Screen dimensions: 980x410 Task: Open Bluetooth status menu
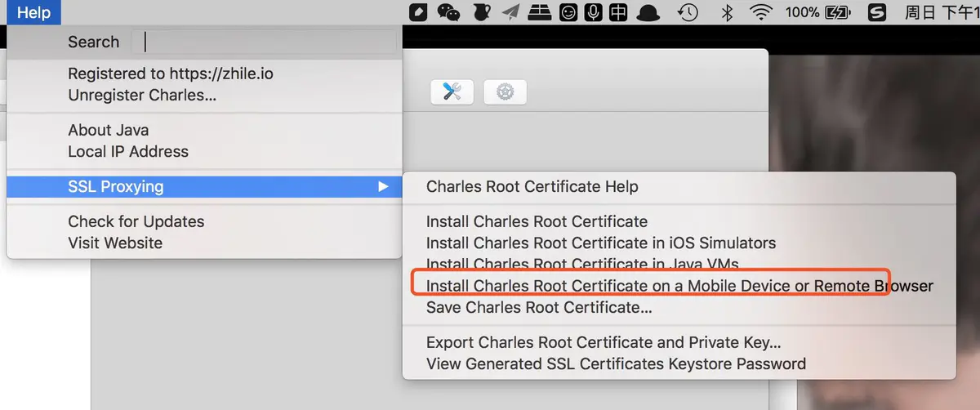point(728,12)
